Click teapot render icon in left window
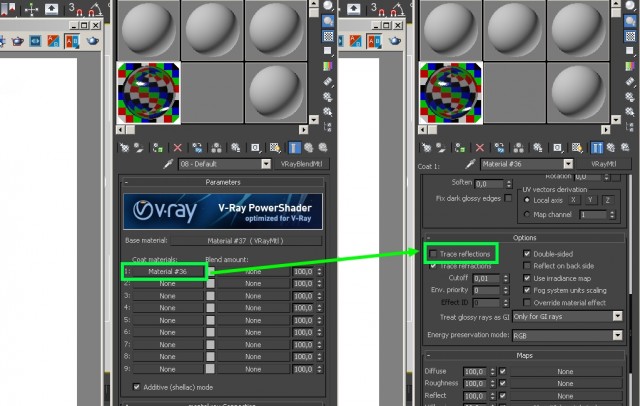 click(93, 41)
